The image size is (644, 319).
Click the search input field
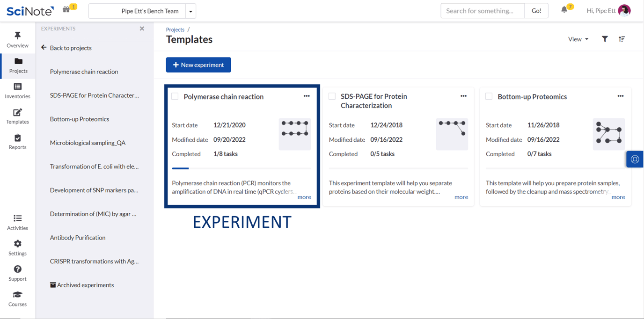coord(482,11)
